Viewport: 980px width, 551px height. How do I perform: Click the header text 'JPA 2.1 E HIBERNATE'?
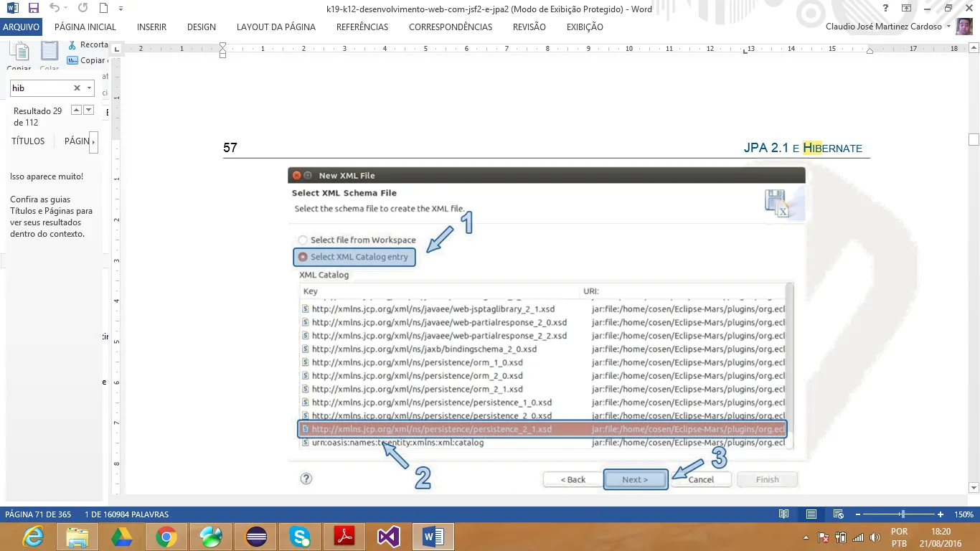click(x=803, y=149)
